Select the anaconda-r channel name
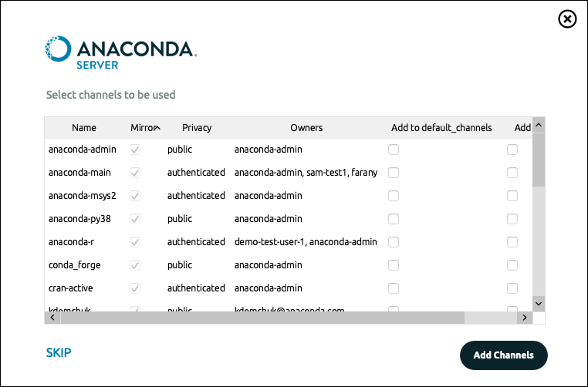The width and height of the screenshot is (588, 387). (71, 242)
